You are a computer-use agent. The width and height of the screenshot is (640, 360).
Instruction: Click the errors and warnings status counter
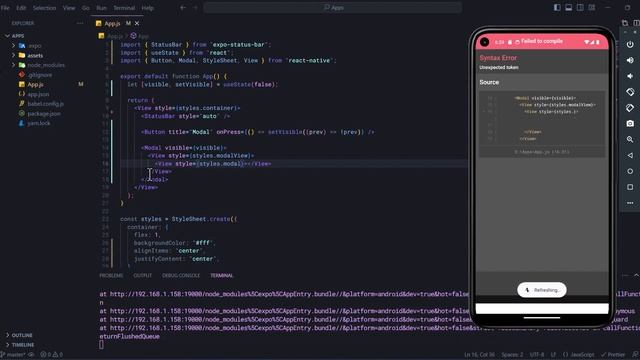pyautogui.click(x=51, y=355)
